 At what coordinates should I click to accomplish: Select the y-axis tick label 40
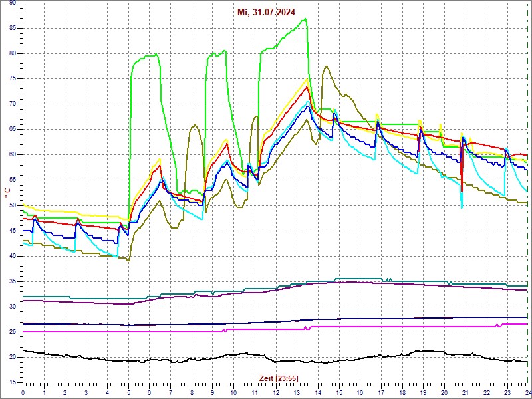[x=13, y=256]
